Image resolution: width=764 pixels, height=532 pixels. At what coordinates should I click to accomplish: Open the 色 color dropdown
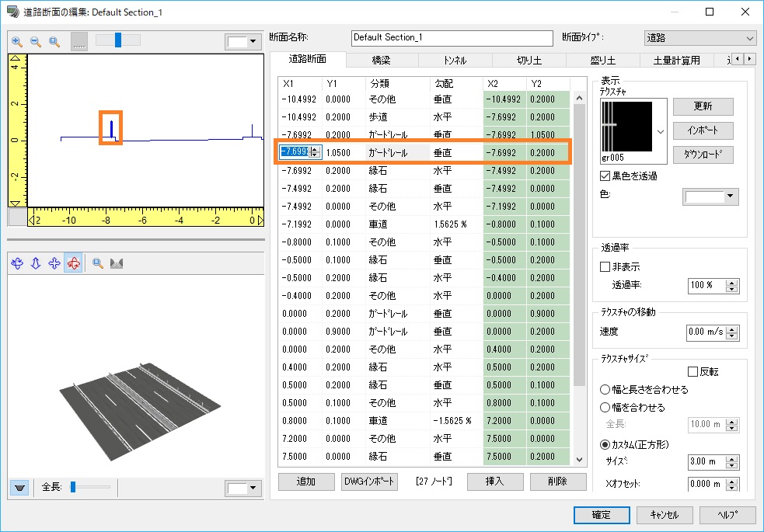tap(710, 197)
